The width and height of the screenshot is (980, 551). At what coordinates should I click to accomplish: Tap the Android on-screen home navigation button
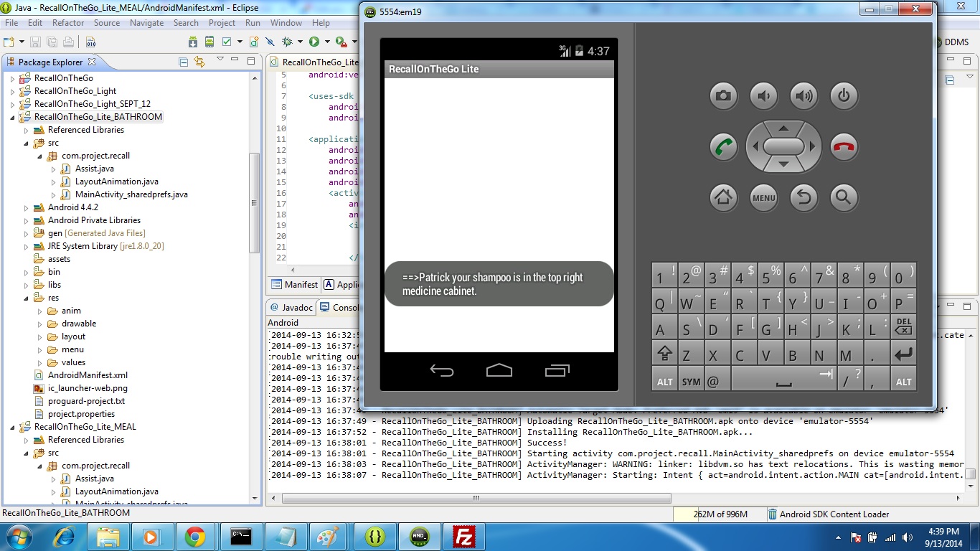499,371
